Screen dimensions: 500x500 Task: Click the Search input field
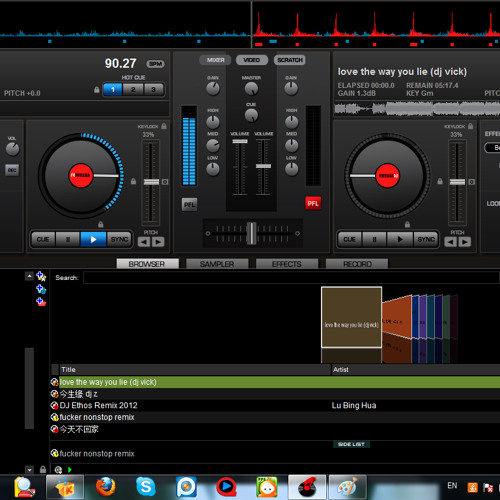[292, 278]
